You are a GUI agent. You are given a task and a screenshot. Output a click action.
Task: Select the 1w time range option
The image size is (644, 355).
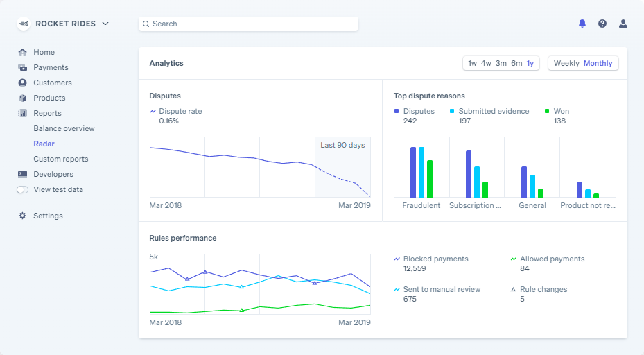pos(472,63)
